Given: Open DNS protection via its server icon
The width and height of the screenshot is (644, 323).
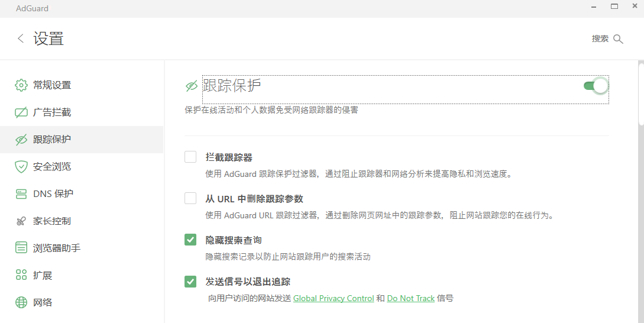Looking at the screenshot, I should 21,194.
